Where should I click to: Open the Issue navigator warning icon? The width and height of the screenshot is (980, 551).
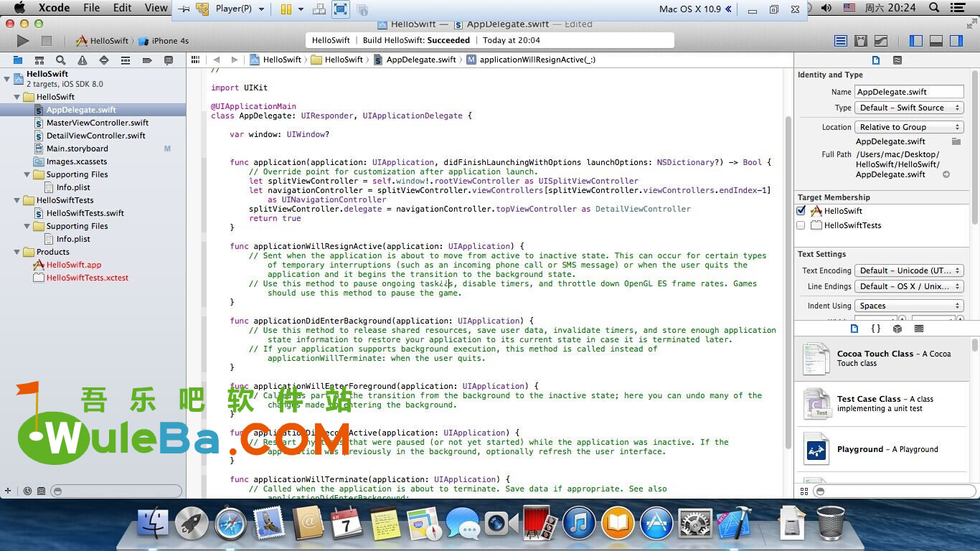pyautogui.click(x=83, y=60)
